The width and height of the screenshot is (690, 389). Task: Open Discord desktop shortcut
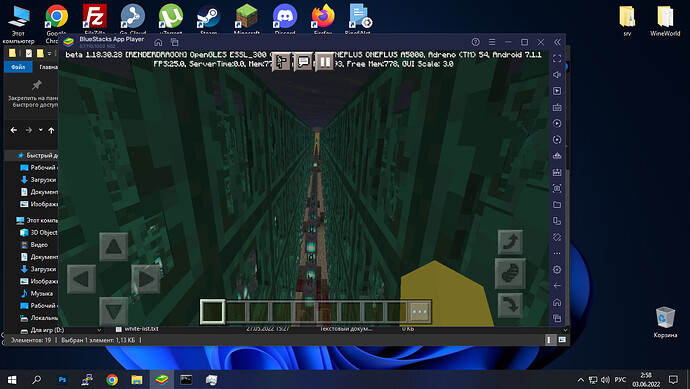click(x=285, y=20)
